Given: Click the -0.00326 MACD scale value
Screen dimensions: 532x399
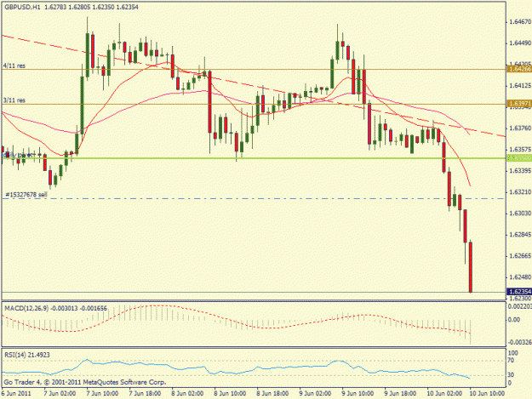Looking at the screenshot, I should point(519,342).
